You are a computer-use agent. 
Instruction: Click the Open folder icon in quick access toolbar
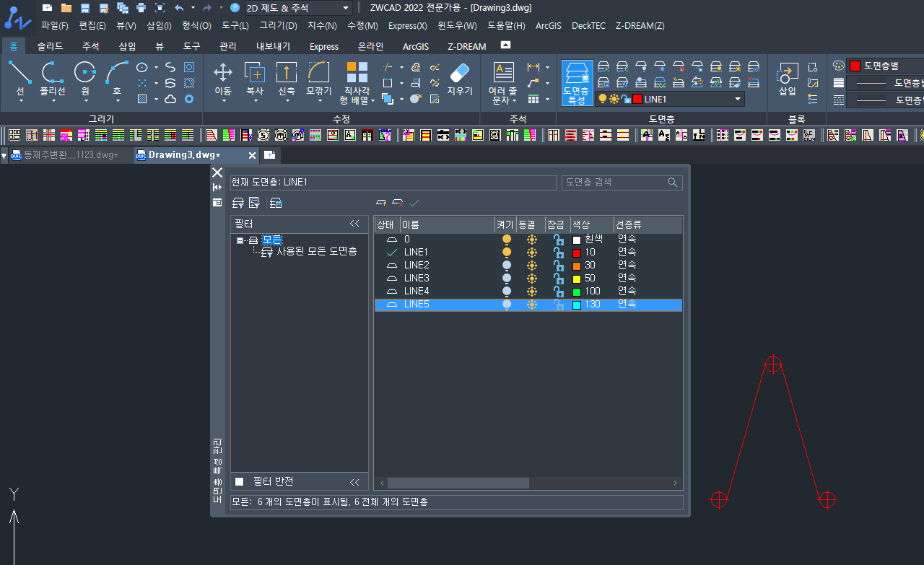pyautogui.click(x=66, y=8)
